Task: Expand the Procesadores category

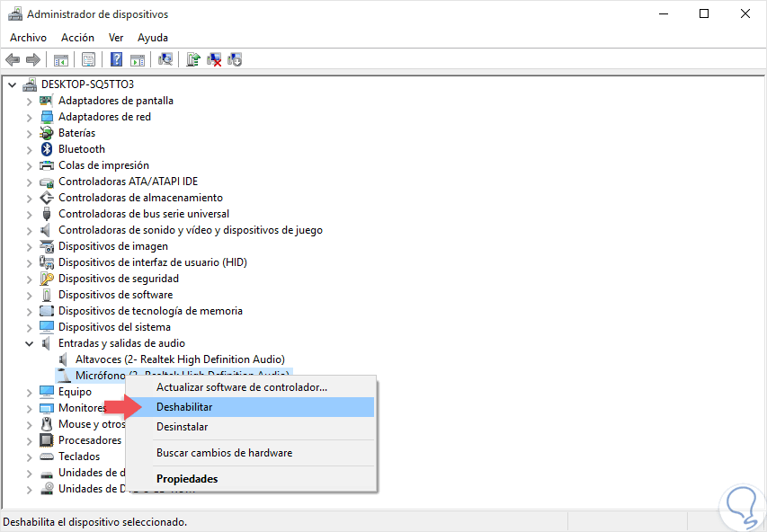Action: coord(30,440)
